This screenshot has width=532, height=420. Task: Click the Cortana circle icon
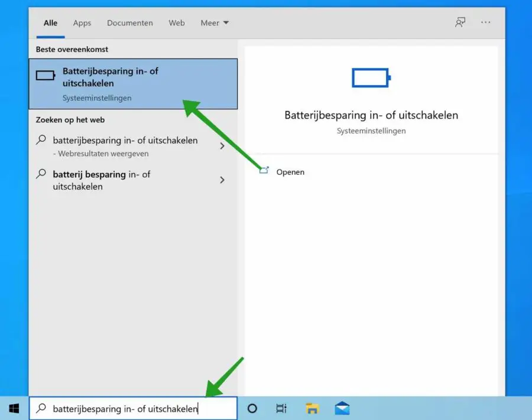coord(252,408)
